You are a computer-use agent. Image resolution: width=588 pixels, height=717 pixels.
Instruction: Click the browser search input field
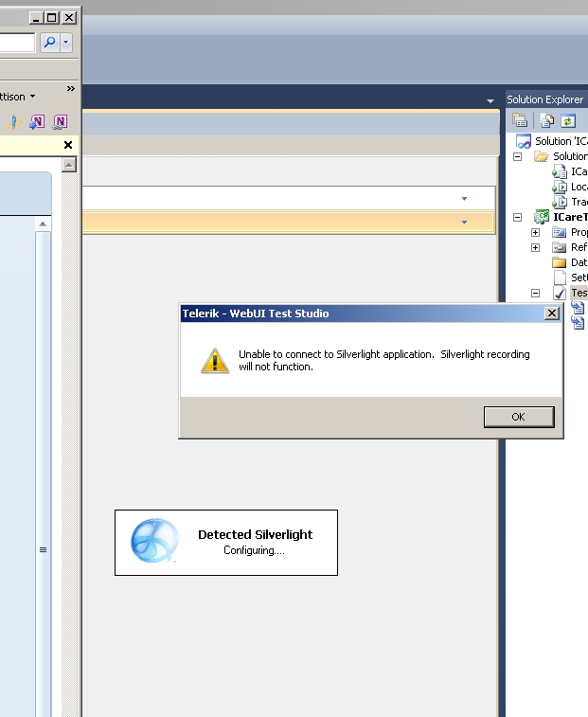pos(17,43)
